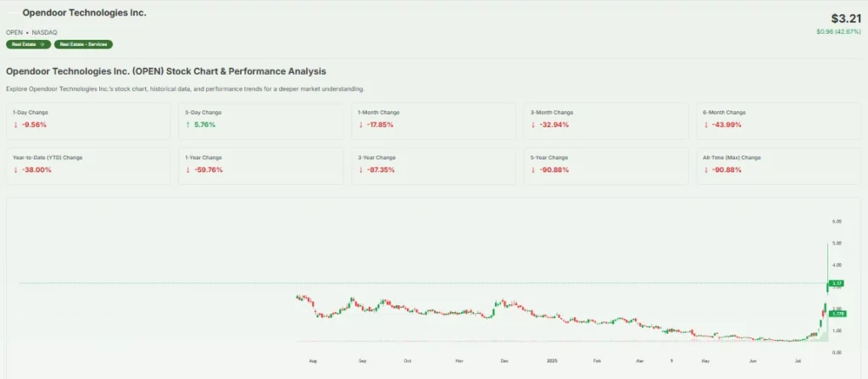Click the Year-to-Date (YTD) Change label

47,158
